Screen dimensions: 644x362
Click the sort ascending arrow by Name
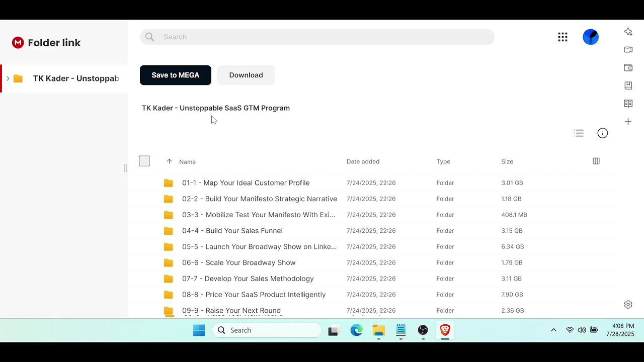coord(169,161)
